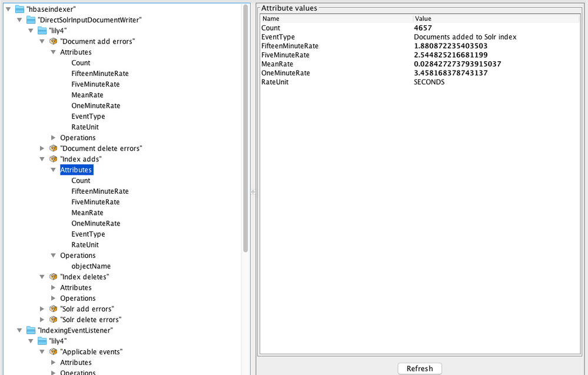The height and width of the screenshot is (375, 588).
Task: Select FifteenMinuteRate under "Document add errors"
Action: pyautogui.click(x=100, y=74)
